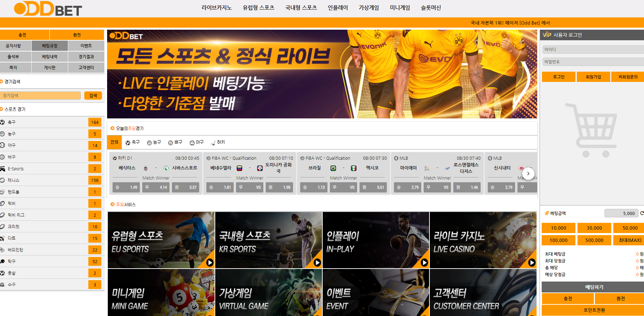The width and height of the screenshot is (644, 316).
Task: Open 국내형 스포츠 in top navigation
Action: tap(301, 8)
